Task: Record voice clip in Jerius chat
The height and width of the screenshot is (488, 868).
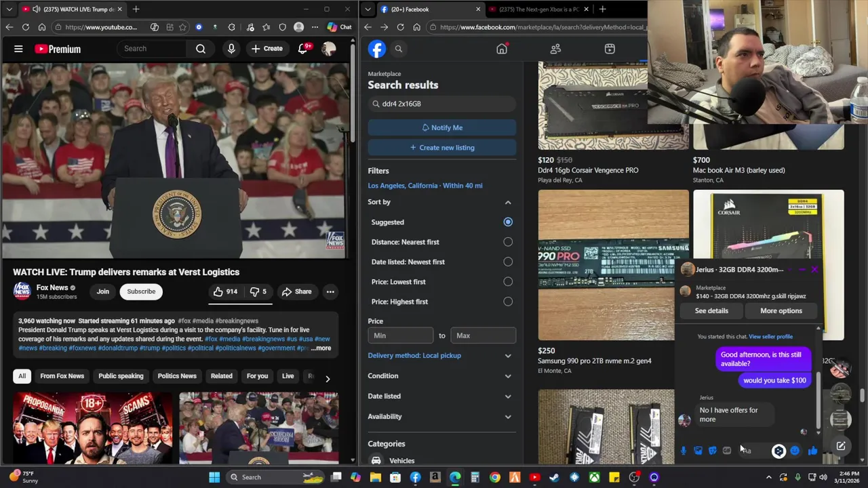Action: click(683, 451)
